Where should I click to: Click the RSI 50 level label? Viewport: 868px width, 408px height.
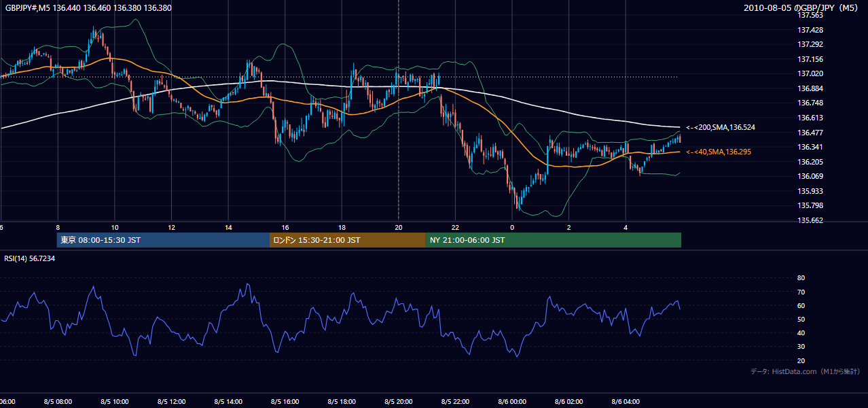[801, 319]
